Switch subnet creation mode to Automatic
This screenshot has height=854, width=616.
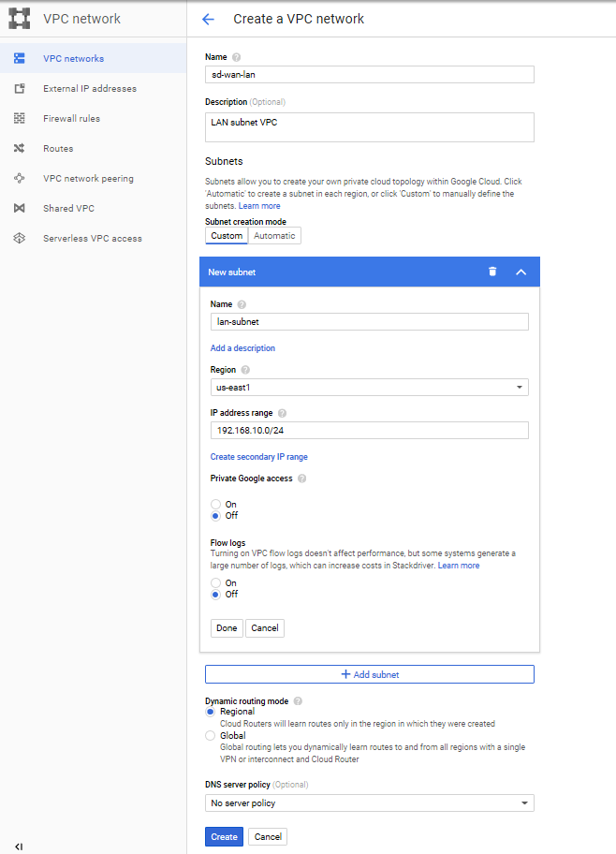pyautogui.click(x=274, y=236)
